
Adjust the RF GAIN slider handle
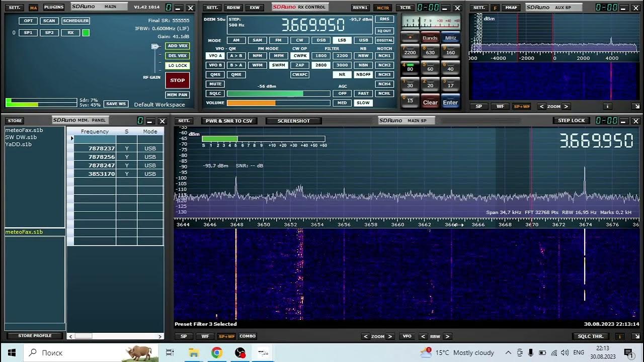pyautogui.click(x=155, y=47)
